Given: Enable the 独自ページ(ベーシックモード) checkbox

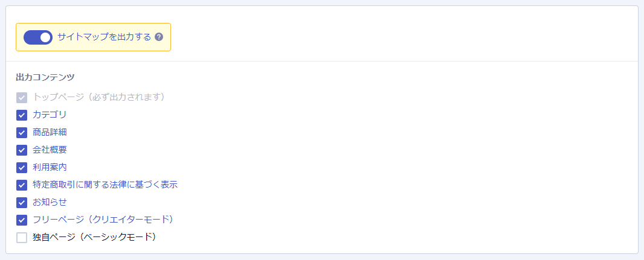Looking at the screenshot, I should pos(22,238).
